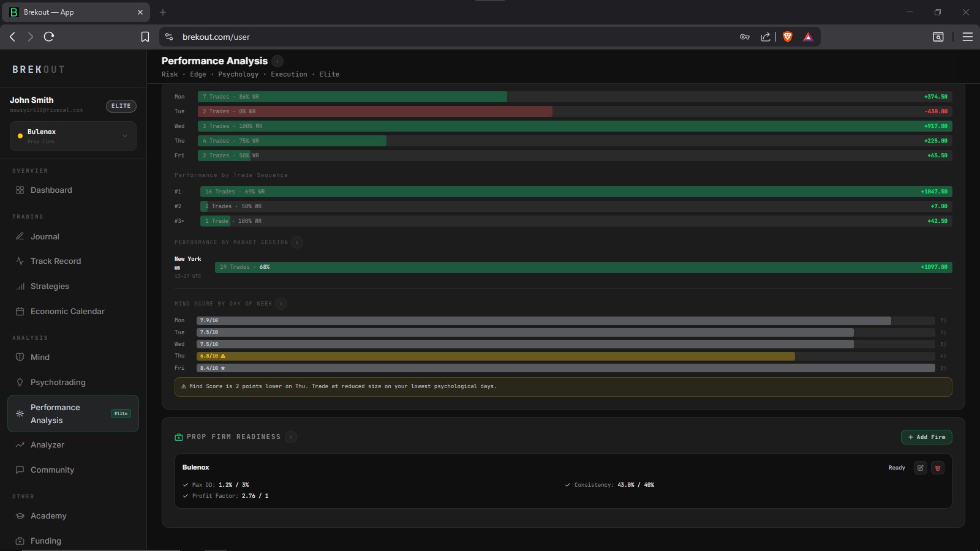Screen dimensions: 980x551
Task: Close the Brekout — App tab
Action: pyautogui.click(x=140, y=12)
